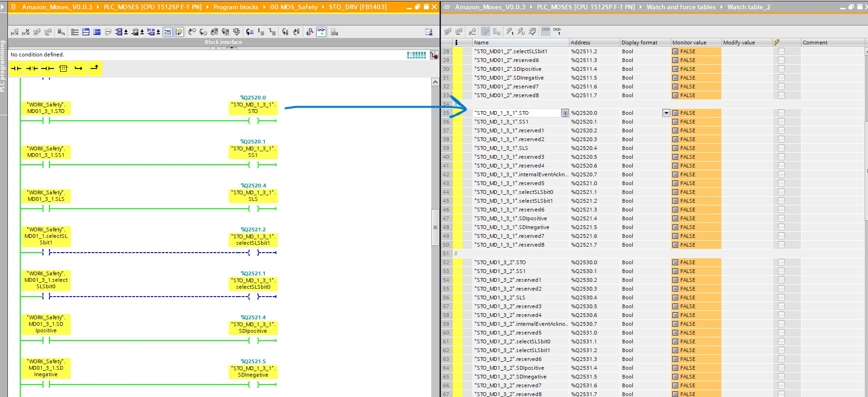The height and width of the screenshot is (397, 868).
Task: Click the Monitor value column header
Action: click(689, 43)
